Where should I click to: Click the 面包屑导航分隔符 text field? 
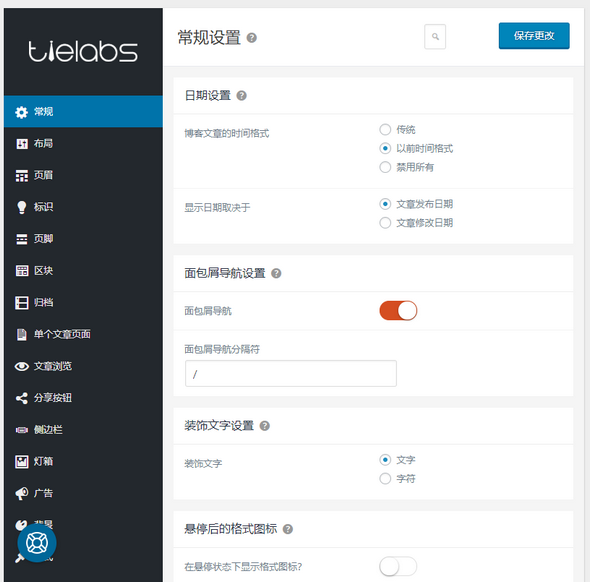(x=290, y=374)
